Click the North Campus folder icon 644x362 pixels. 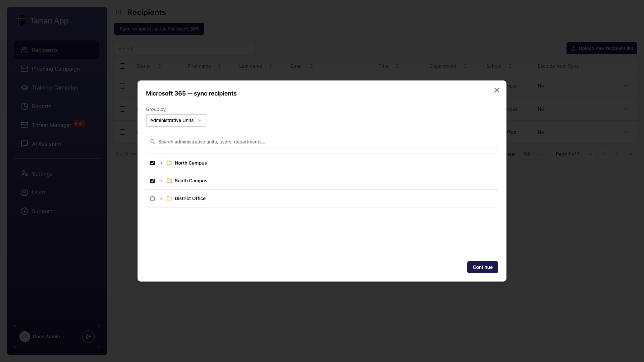pyautogui.click(x=169, y=163)
